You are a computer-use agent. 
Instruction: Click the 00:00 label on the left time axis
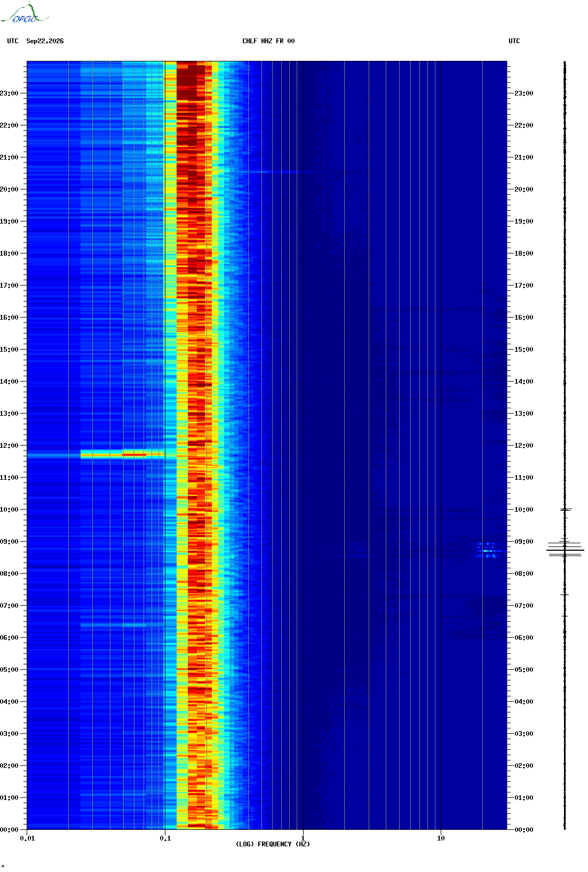(x=9, y=830)
